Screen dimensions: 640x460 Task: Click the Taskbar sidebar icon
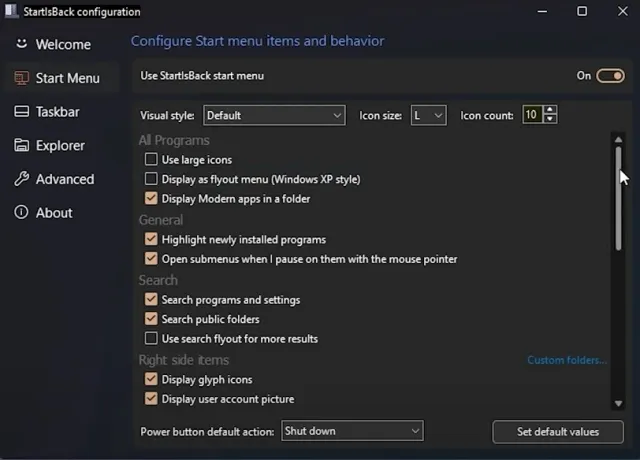click(x=21, y=111)
